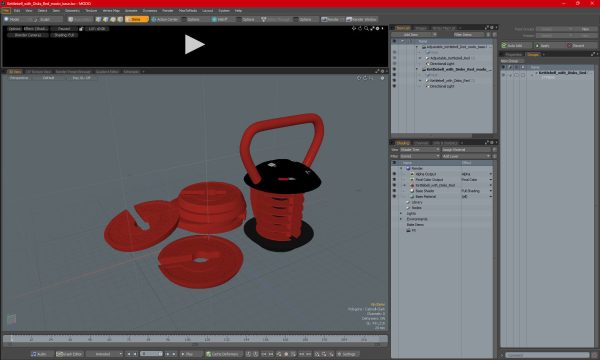This screenshot has height=360, width=600.
Task: Open the Assign Material dropdown
Action: [x=466, y=150]
